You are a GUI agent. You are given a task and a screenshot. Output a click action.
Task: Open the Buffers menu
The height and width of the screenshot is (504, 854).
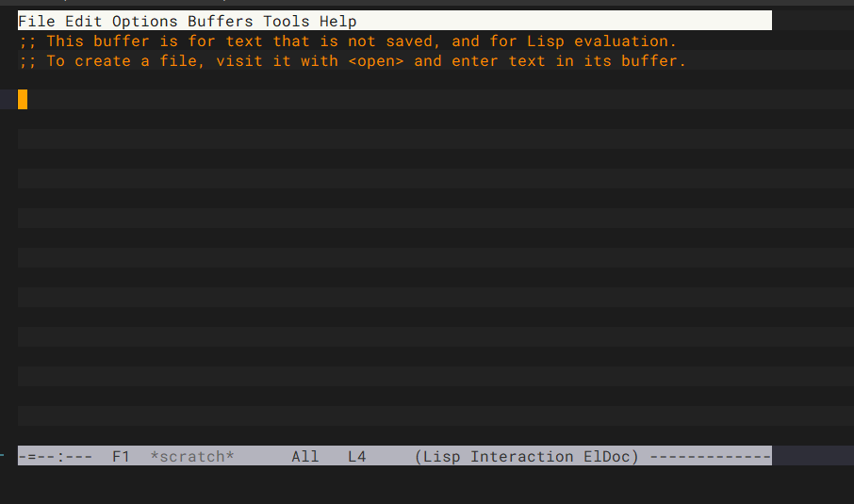point(220,21)
